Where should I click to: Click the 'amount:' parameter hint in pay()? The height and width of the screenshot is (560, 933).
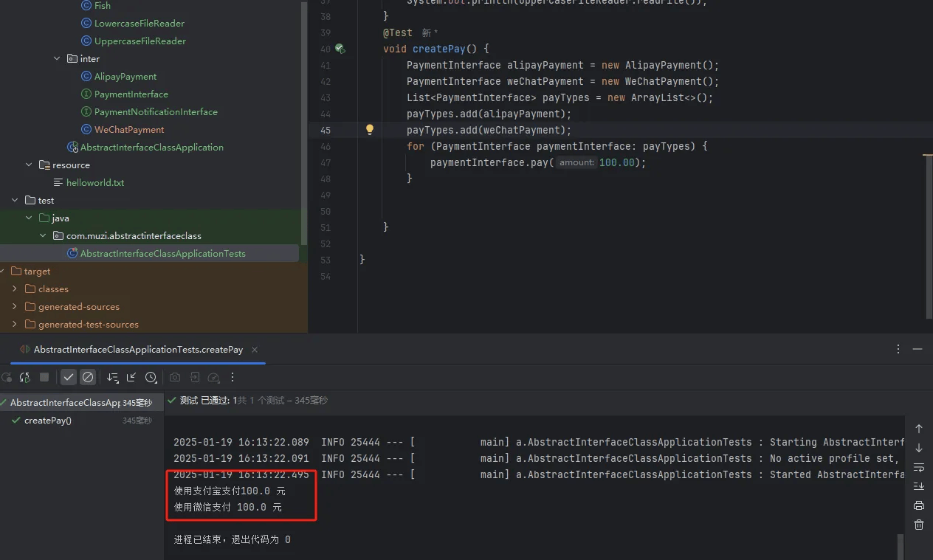[x=576, y=162]
